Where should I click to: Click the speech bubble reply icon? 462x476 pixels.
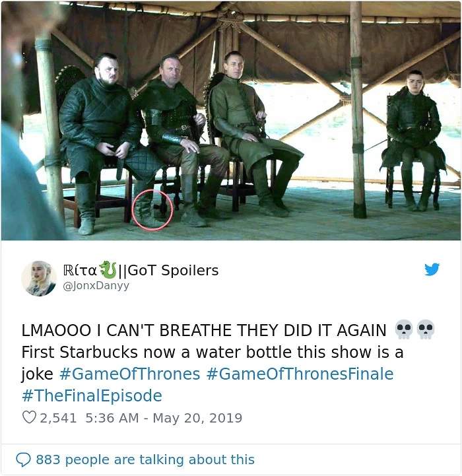point(24,459)
